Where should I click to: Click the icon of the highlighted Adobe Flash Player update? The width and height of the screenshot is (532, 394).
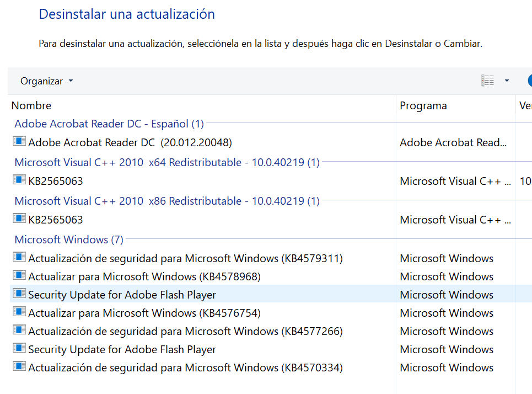tap(19, 294)
